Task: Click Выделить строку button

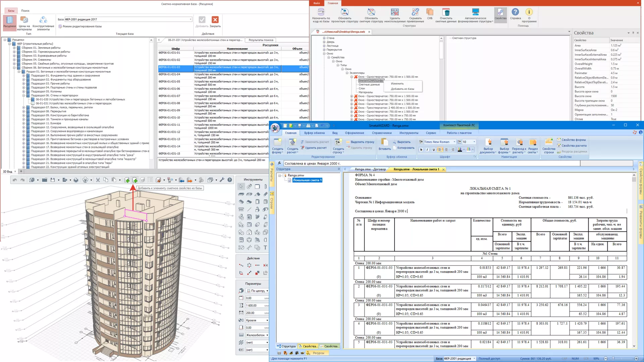Action: click(360, 142)
